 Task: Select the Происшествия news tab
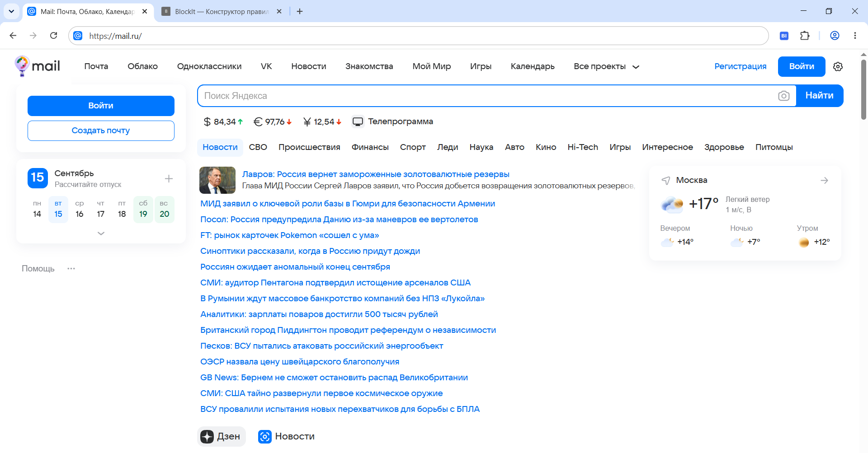[x=309, y=147]
